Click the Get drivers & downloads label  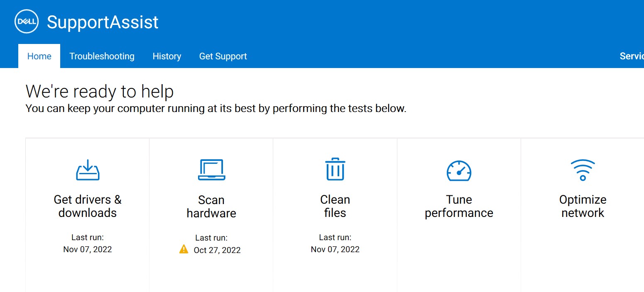[x=88, y=206]
